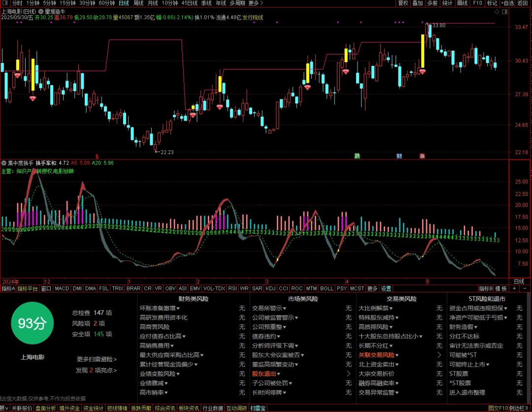The height and width of the screenshot is (412, 532).
Task: Click the green 跌 event marker on chart
Action: (x=357, y=156)
